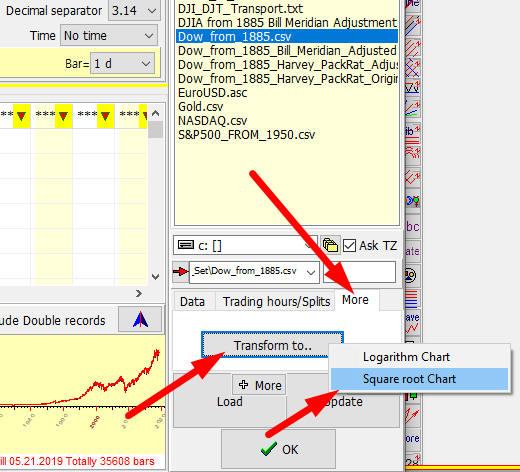Select the horizontal red-blue lines tool
The height and width of the screenshot is (472, 520).
[x=412, y=299]
